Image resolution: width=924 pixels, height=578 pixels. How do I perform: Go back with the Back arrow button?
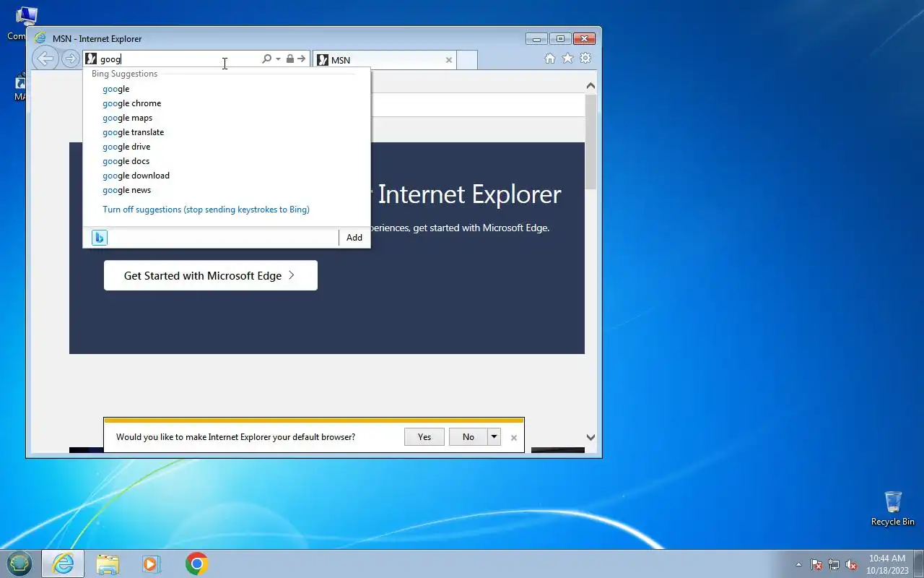[45, 59]
